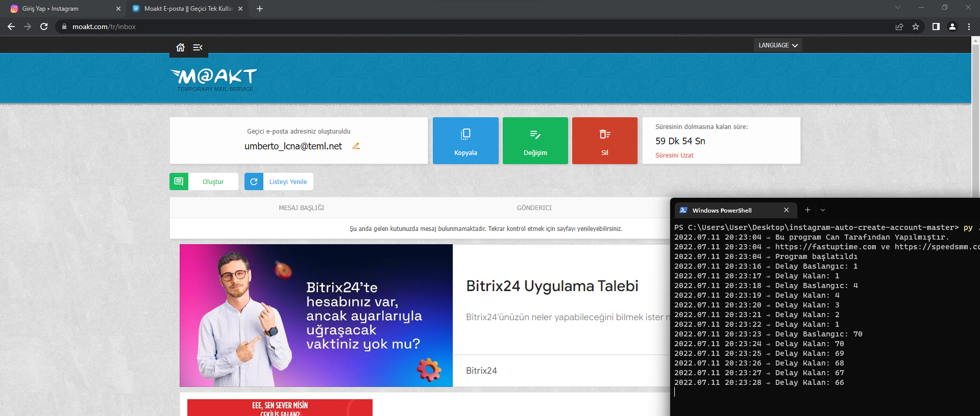Viewport: 980px width, 416px height.
Task: Click the share page icon in the address bar
Action: 899,27
